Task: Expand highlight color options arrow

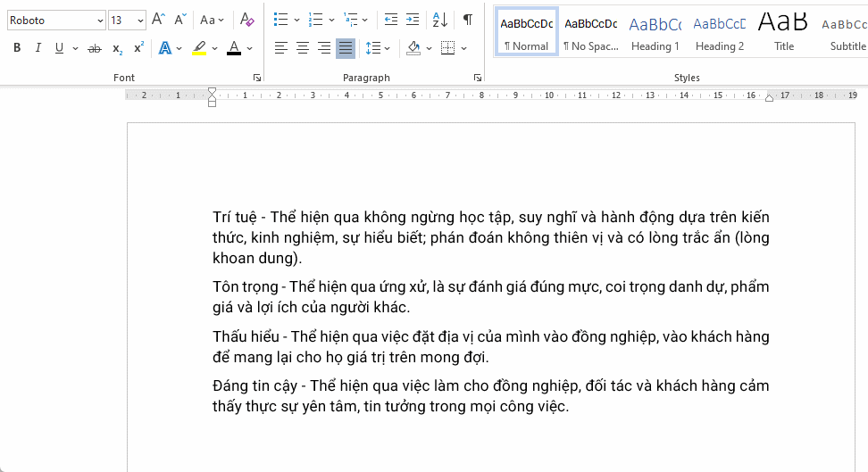Action: tap(215, 49)
